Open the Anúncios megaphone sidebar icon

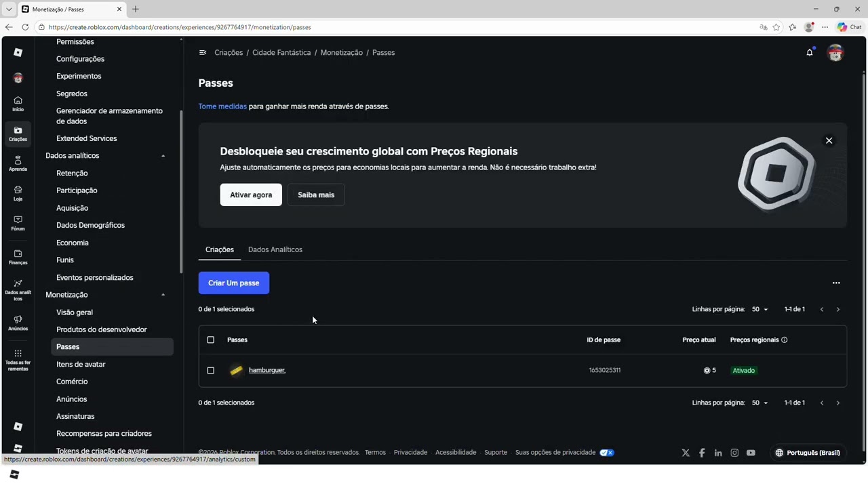[18, 323]
